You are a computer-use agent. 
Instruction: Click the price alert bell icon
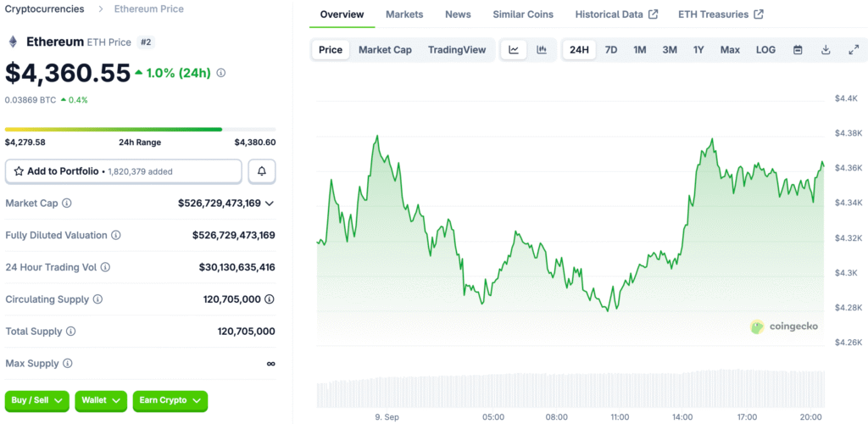262,171
